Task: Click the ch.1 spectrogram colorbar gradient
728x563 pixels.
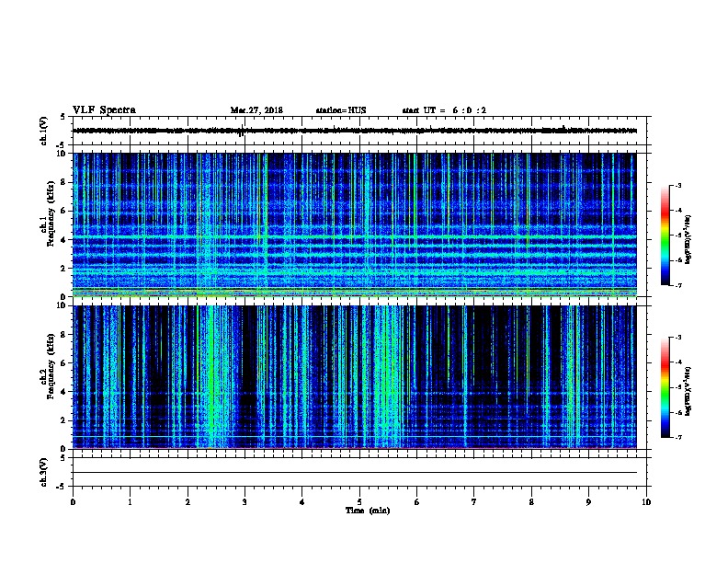Action: (x=665, y=236)
